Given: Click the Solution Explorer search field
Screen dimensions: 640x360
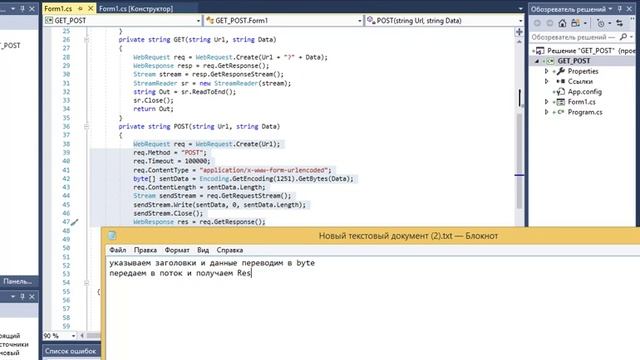Looking at the screenshot, I should coord(573,37).
